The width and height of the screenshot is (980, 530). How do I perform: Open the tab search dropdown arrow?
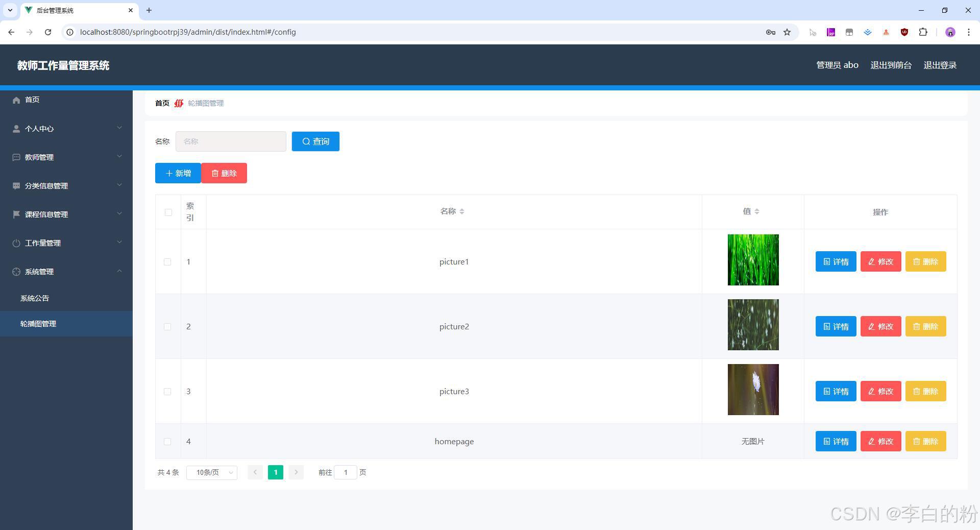pos(10,10)
